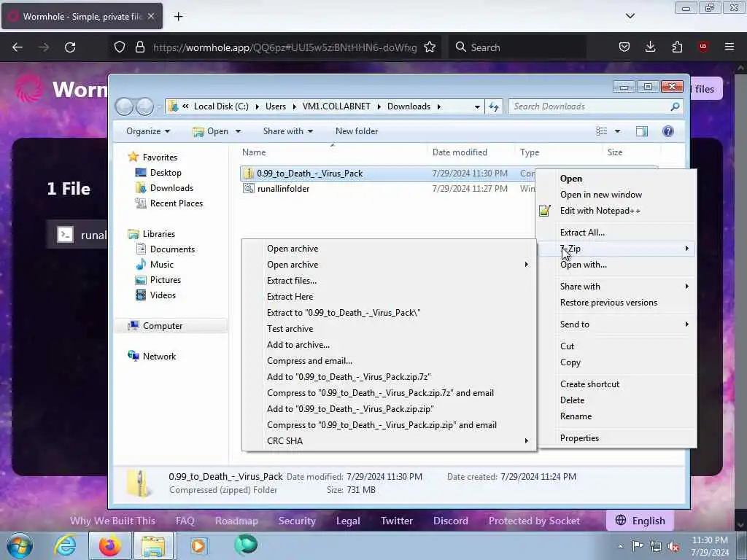Open the Action Center flag icon

click(x=638, y=545)
